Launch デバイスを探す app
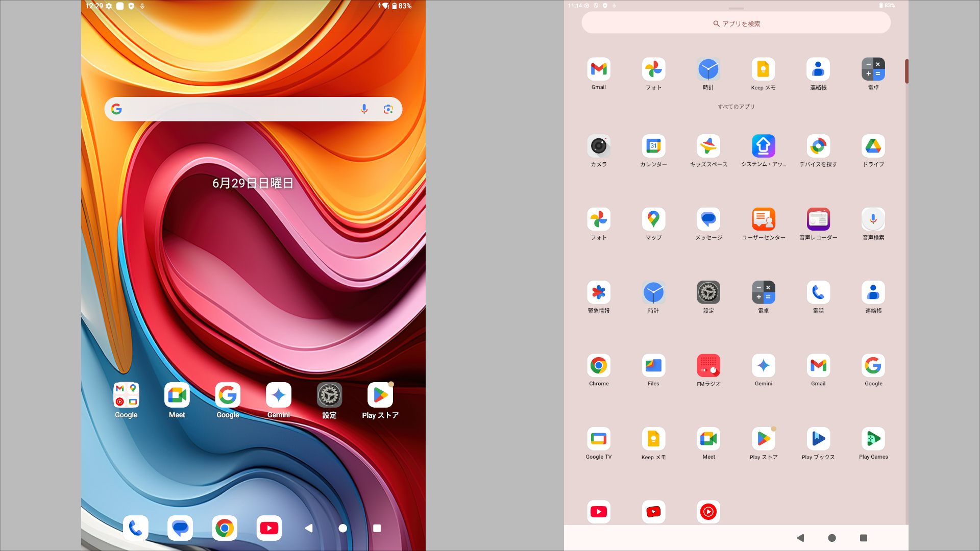980x551 pixels. point(818,146)
